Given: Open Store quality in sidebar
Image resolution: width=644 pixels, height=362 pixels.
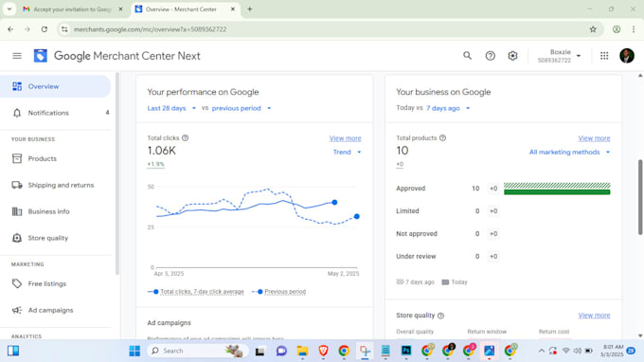Looking at the screenshot, I should click(x=56, y=238).
